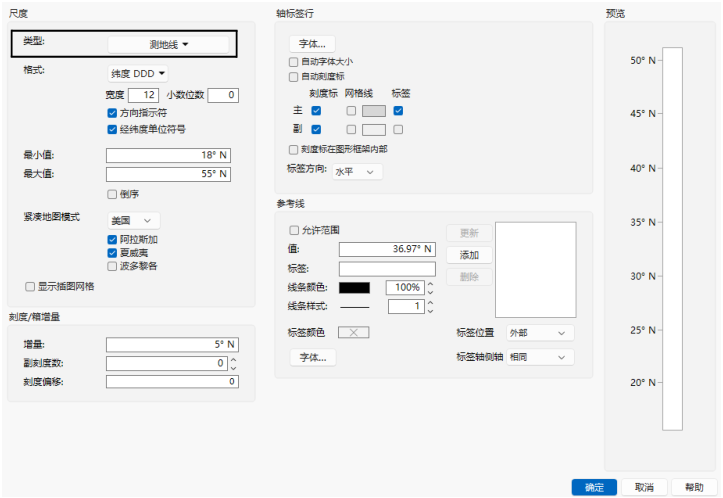Open the 标签轴侧轴 相同 dropdown
Screen dimensions: 723x498
point(540,357)
